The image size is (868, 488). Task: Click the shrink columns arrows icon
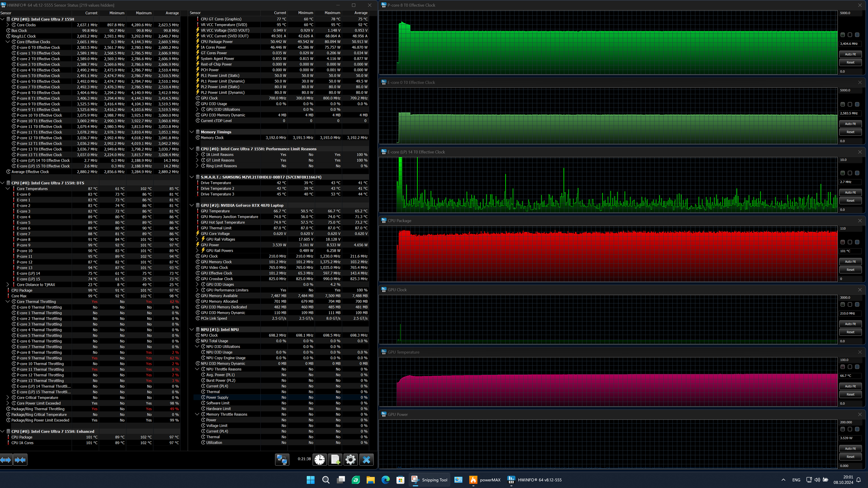20,460
